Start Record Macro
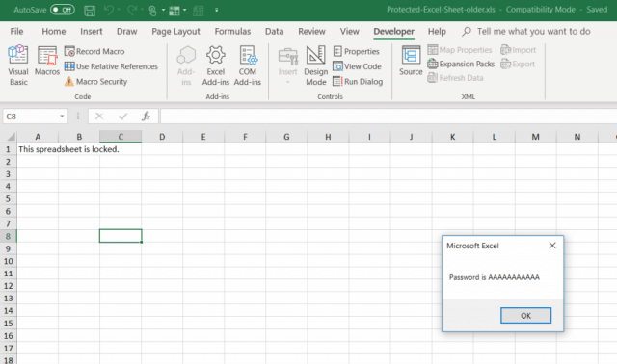Image resolution: width=617 pixels, height=364 pixels. [x=94, y=51]
